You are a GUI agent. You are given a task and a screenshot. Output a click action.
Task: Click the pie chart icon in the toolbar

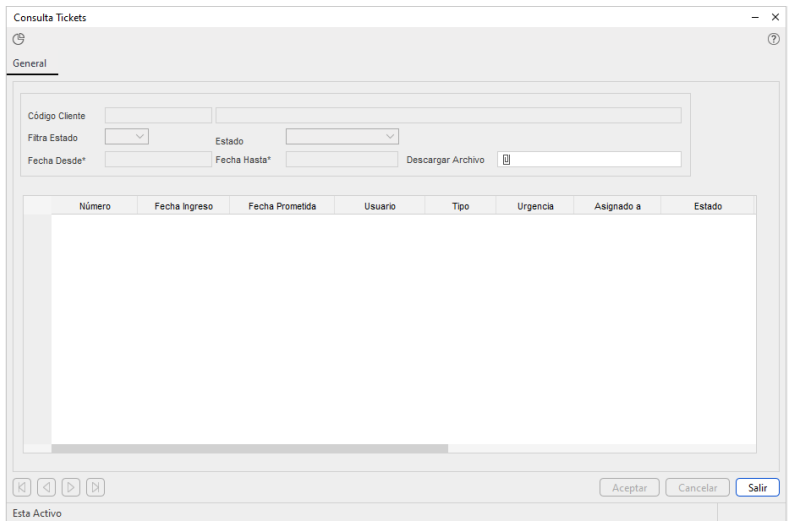(x=18, y=39)
